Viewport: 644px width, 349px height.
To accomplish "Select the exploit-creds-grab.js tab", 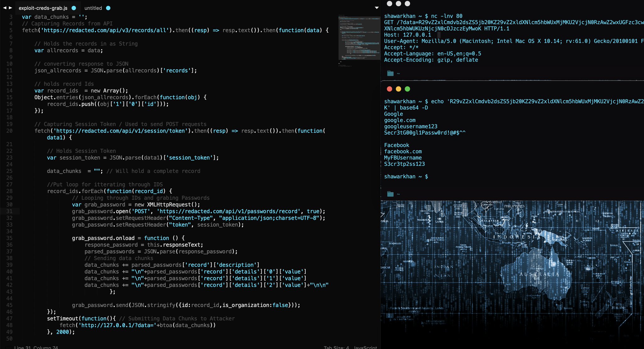I will [43, 8].
